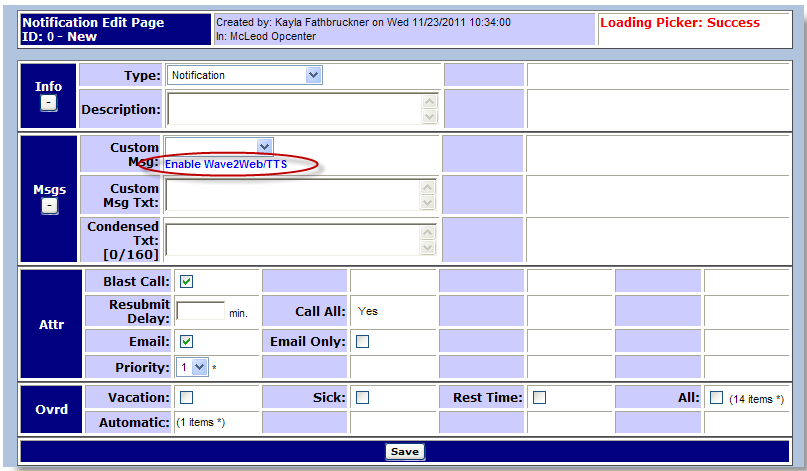The image size is (807, 471).
Task: Click the Custom Msg Txt scrollbar up arrow
Action: click(x=430, y=187)
